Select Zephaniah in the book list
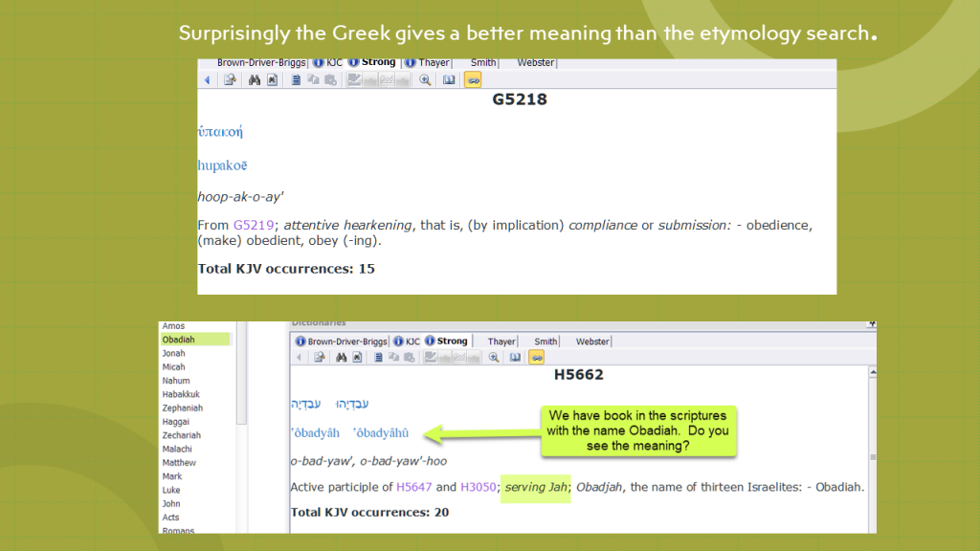 pyautogui.click(x=183, y=408)
